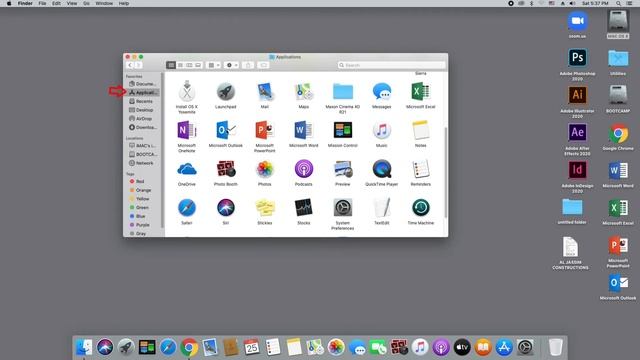Image resolution: width=640 pixels, height=360 pixels.
Task: Open Mail app in Finder Applications window
Action: click(265, 92)
